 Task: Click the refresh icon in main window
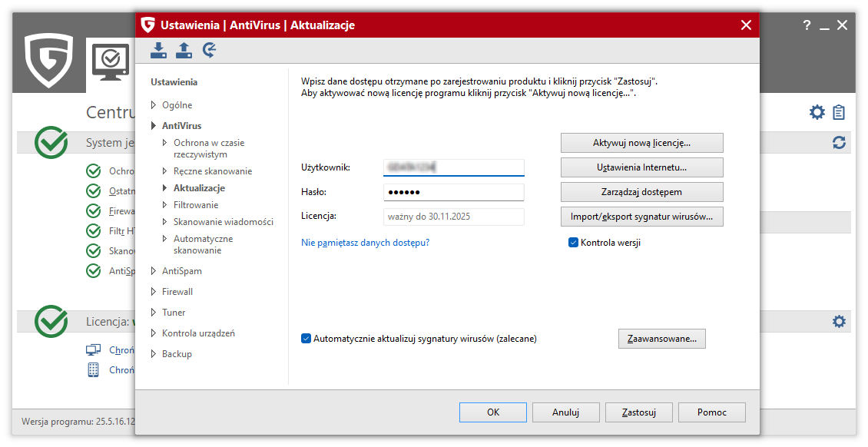click(840, 143)
